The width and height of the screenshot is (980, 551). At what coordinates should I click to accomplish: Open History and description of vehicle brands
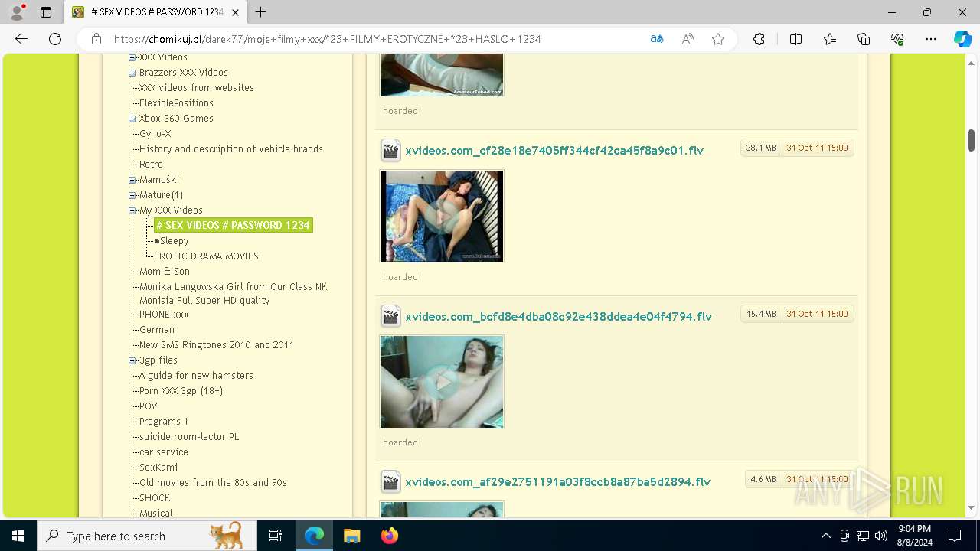[231, 149]
